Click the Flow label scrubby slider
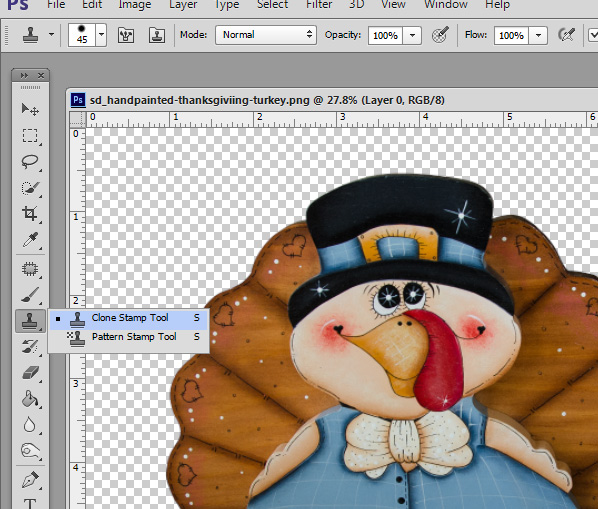Viewport: 598px width, 509px height. point(476,35)
